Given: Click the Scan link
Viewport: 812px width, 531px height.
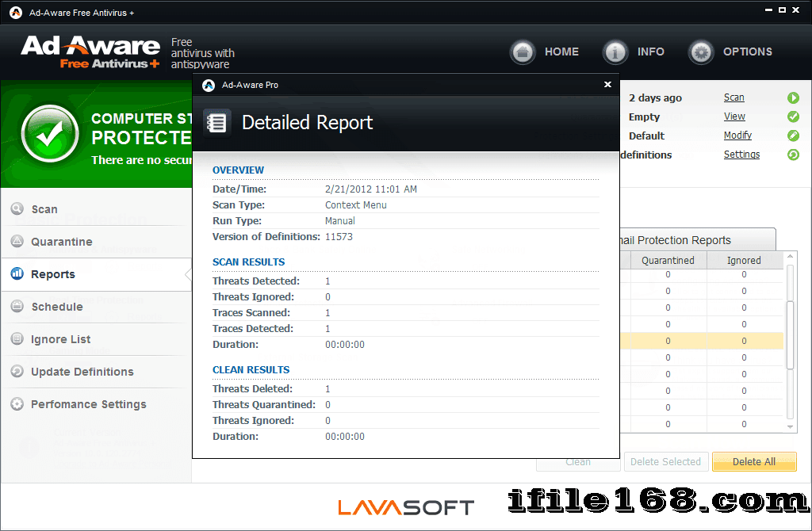Looking at the screenshot, I should point(733,97).
